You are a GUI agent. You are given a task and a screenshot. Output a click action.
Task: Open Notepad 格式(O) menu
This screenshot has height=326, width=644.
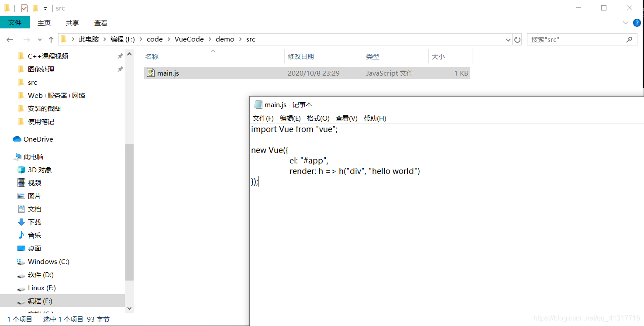pyautogui.click(x=318, y=118)
